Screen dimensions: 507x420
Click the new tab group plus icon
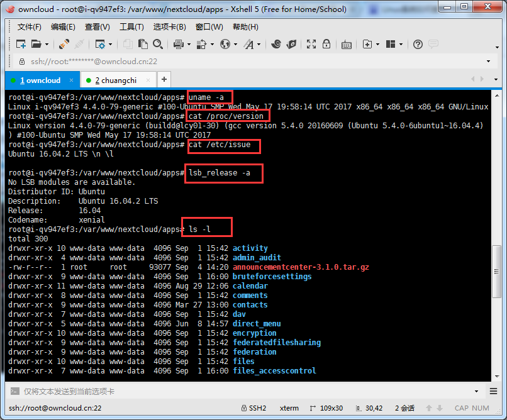pos(367,44)
